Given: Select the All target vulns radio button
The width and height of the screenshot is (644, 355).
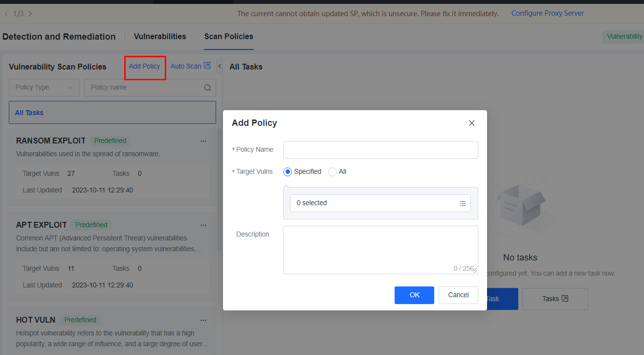Looking at the screenshot, I should [333, 172].
